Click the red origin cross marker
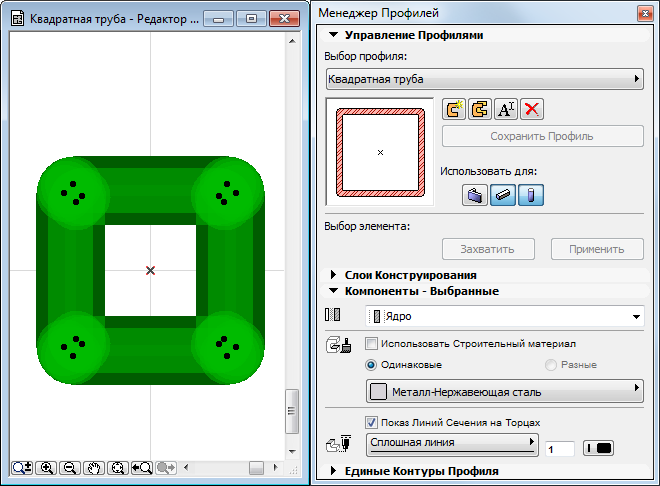Image resolution: width=660 pixels, height=486 pixels. pos(150,271)
